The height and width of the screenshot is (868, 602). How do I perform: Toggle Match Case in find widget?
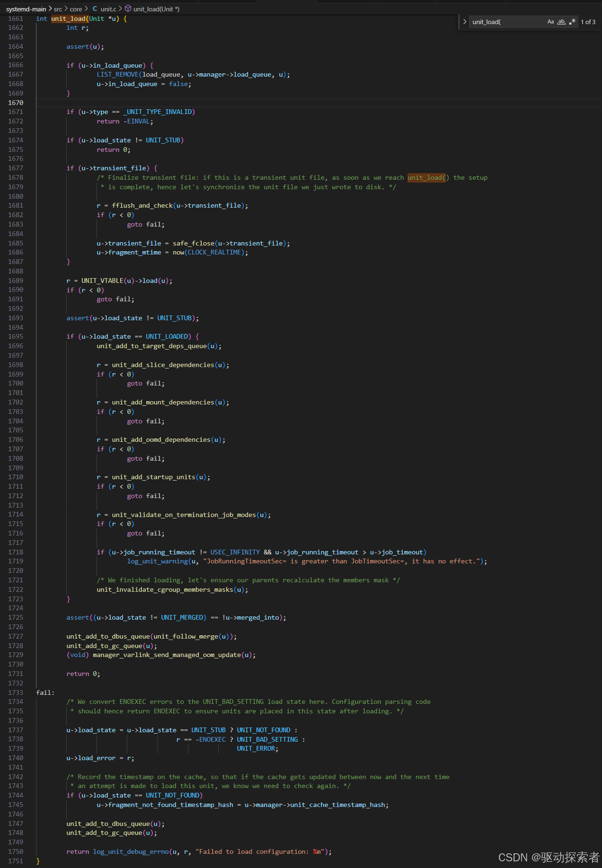click(550, 22)
